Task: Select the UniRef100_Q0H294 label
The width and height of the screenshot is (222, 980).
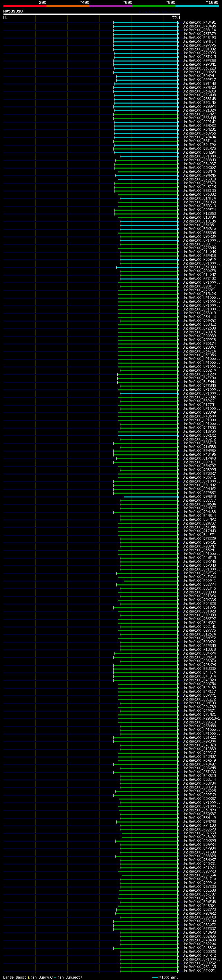Action: [199, 153]
